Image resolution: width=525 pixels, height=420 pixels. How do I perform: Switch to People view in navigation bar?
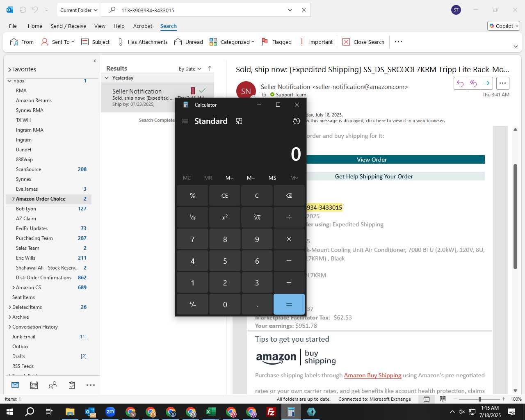[x=53, y=385]
